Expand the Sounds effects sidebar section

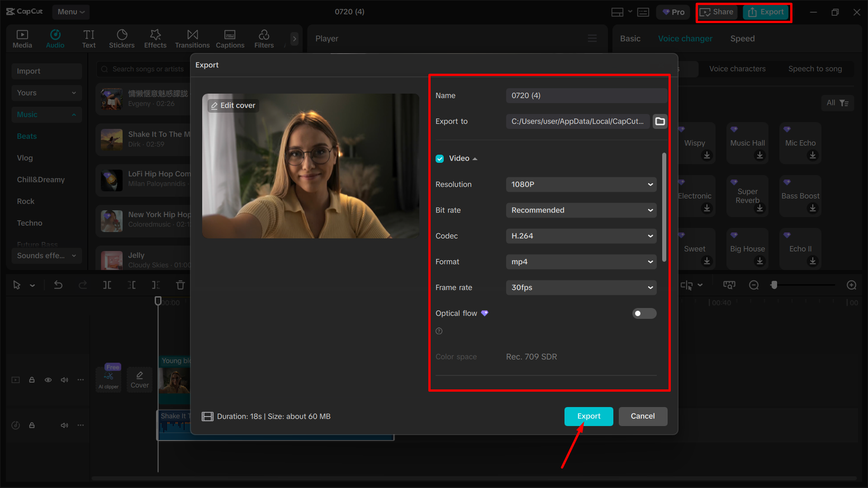[x=47, y=256]
